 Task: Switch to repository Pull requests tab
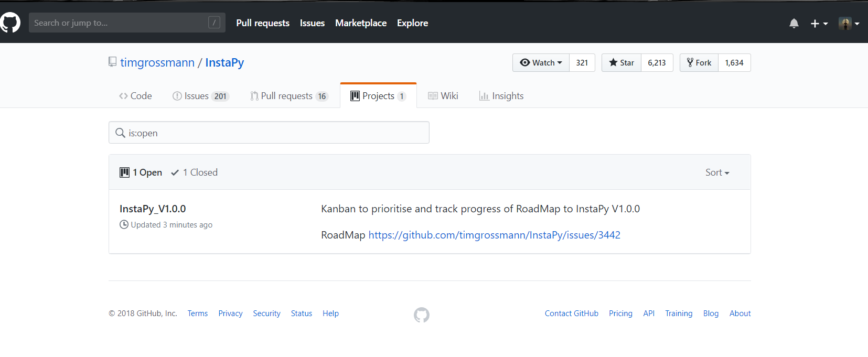pos(290,96)
